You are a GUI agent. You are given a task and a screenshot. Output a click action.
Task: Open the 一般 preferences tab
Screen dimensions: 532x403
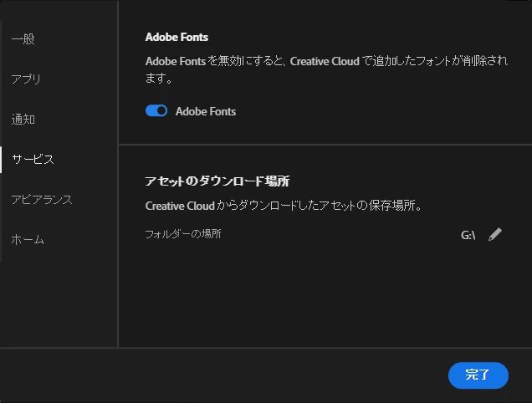(23, 39)
